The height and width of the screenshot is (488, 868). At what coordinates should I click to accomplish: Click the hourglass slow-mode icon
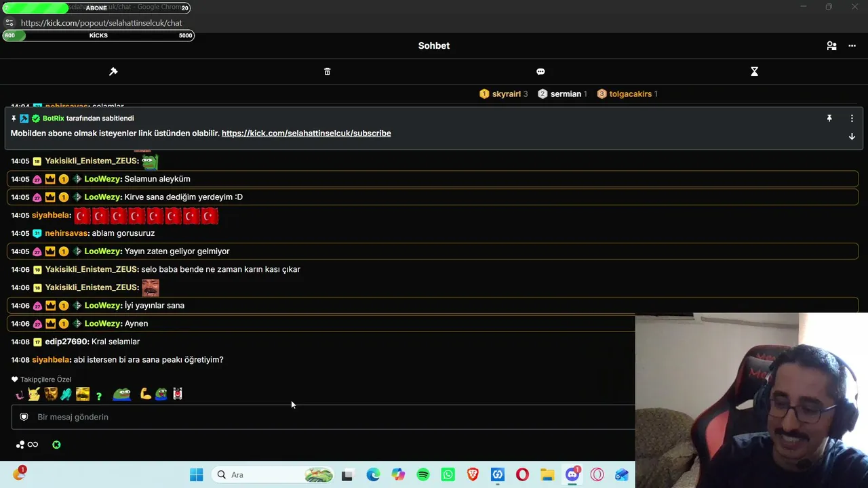coord(754,72)
